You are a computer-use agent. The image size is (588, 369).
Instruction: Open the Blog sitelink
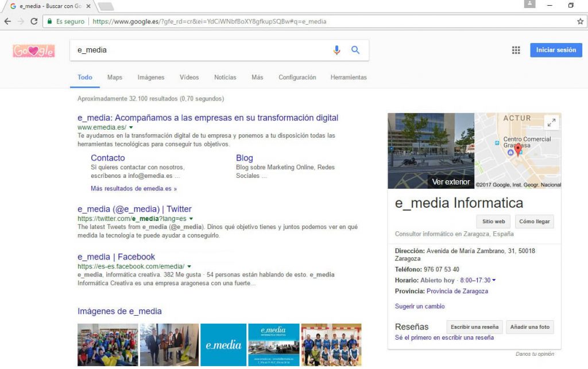point(245,158)
